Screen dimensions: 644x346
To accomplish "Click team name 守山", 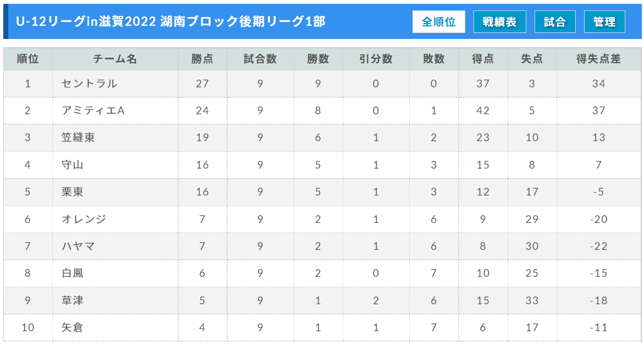I will [x=72, y=165].
